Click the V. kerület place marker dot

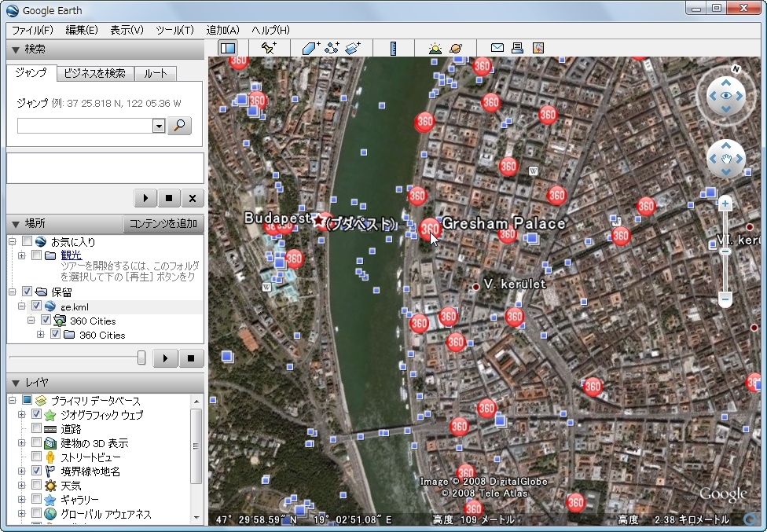[x=475, y=287]
